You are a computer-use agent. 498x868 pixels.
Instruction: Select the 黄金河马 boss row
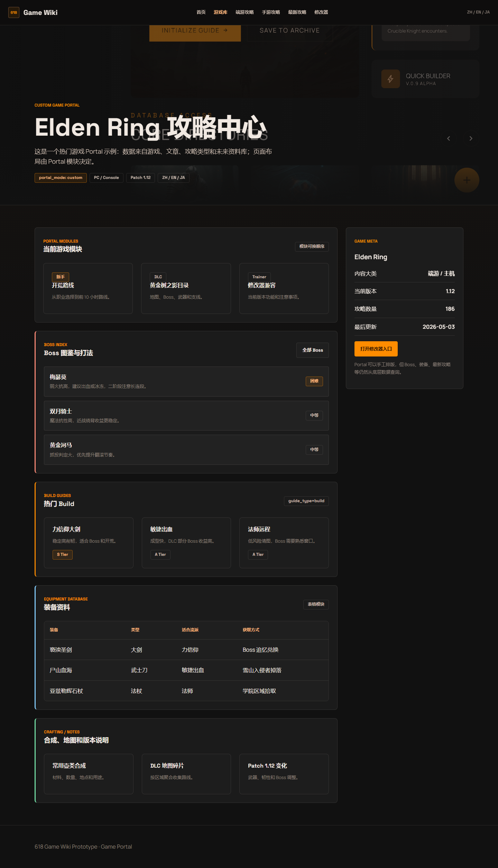pos(186,450)
